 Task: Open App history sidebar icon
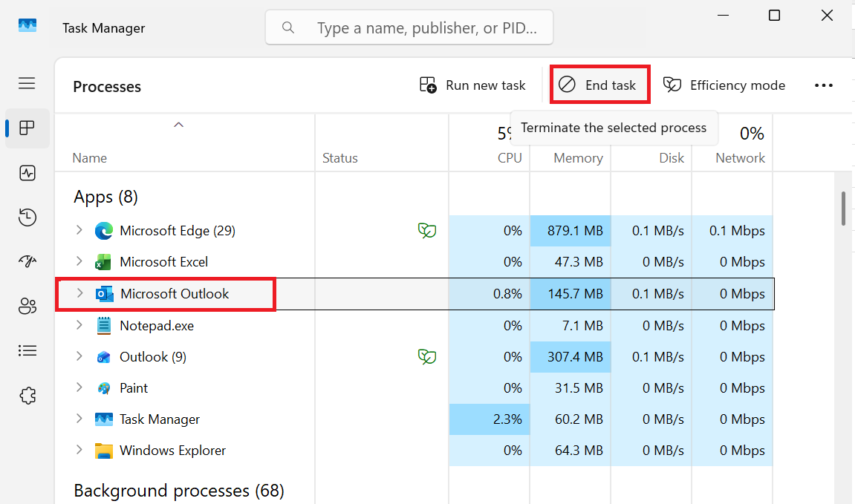coord(27,217)
